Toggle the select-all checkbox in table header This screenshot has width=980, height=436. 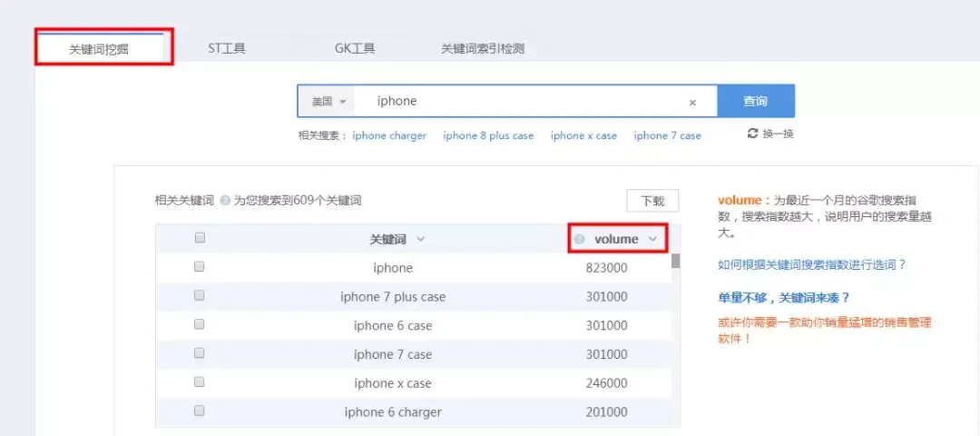tap(200, 238)
